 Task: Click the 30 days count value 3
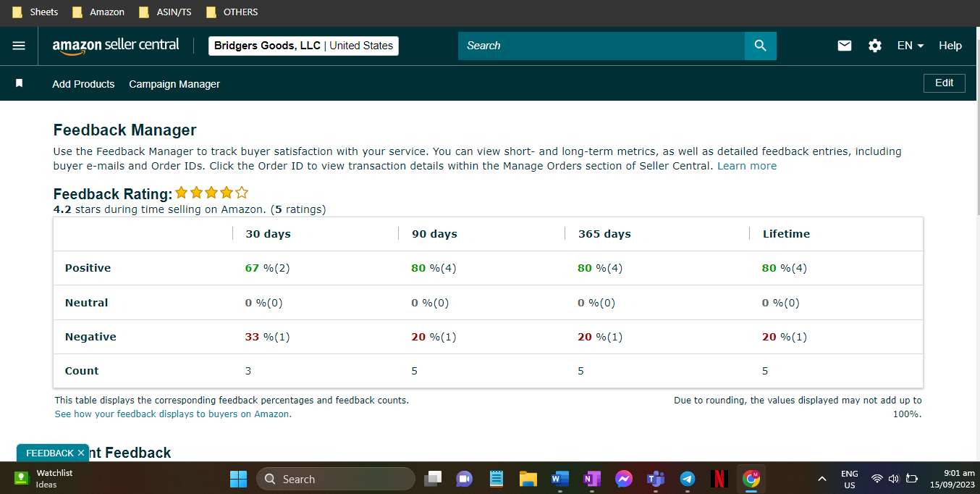click(248, 371)
